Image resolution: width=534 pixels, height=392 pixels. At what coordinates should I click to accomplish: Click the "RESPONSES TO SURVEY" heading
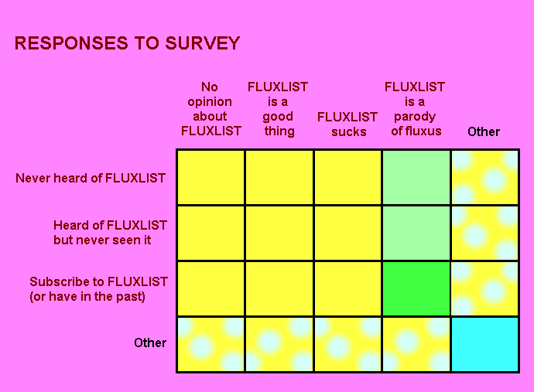tap(127, 43)
